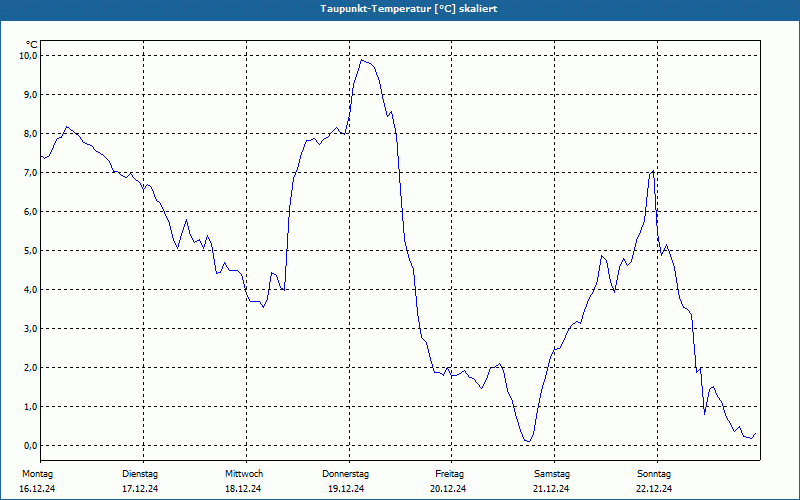
Task: Click the Samstag day label
Action: tap(552, 474)
